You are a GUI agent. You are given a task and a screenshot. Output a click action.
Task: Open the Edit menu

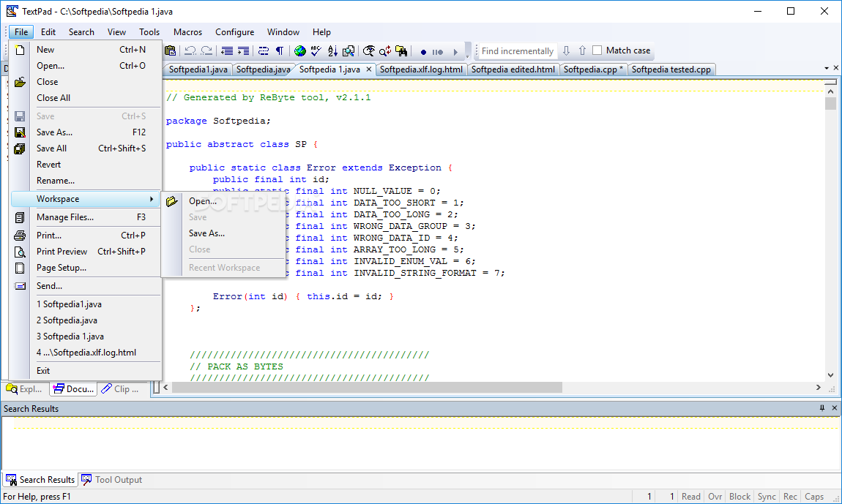tap(48, 32)
